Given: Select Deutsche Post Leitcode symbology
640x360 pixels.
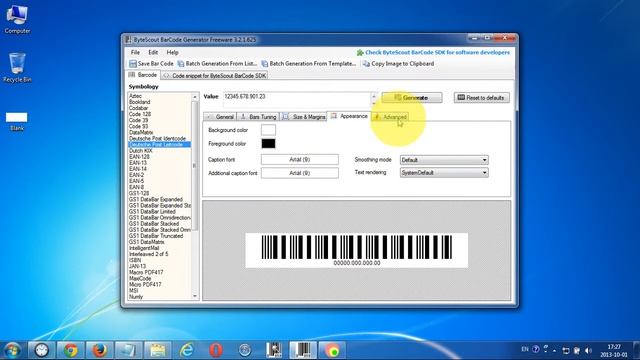Looking at the screenshot, I should pos(159,144).
